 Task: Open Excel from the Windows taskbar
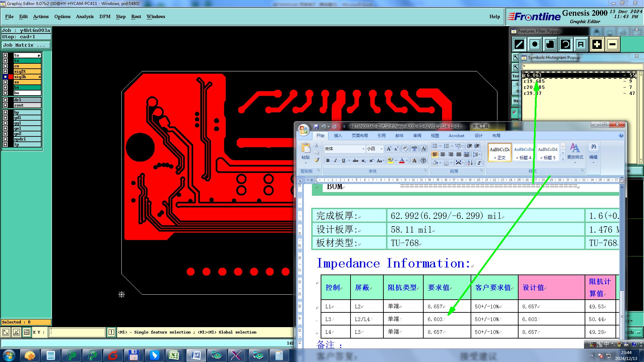point(174,355)
